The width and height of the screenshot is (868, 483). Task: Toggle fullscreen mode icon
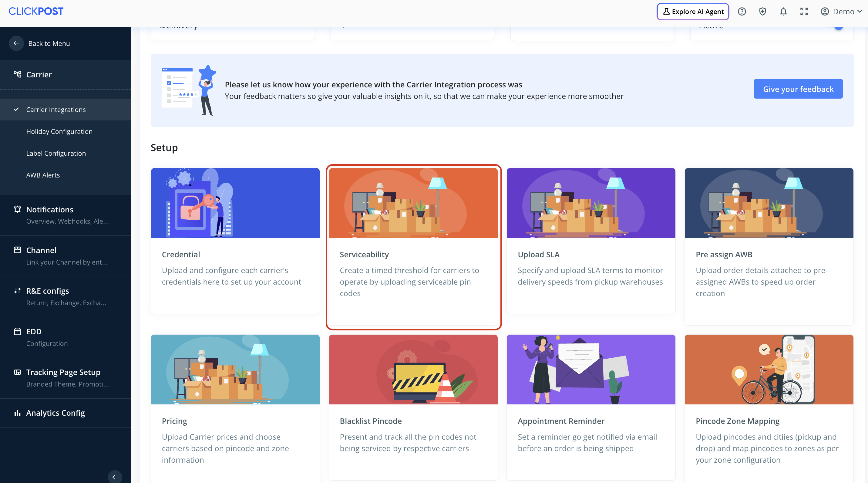click(x=804, y=12)
